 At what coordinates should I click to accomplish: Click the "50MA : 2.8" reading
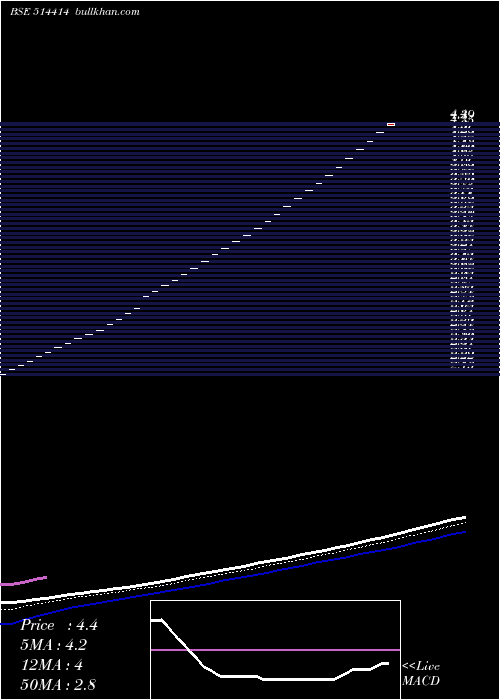(x=58, y=684)
